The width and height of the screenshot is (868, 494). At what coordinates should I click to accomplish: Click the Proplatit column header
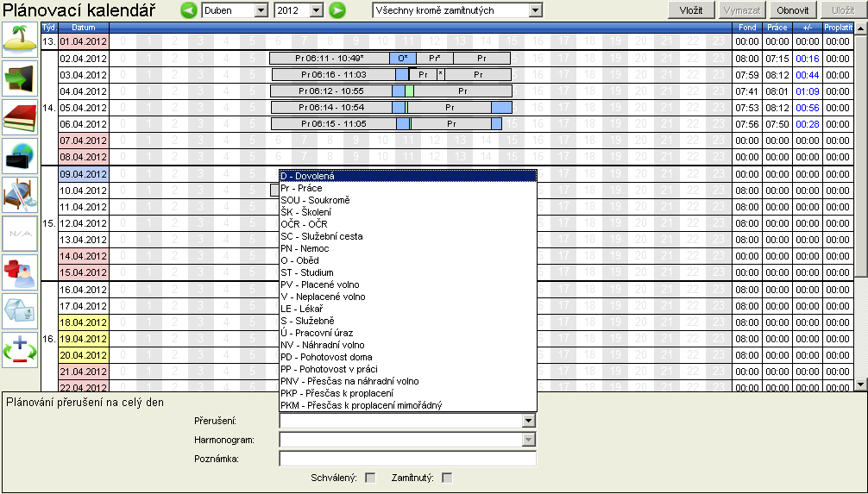(838, 27)
